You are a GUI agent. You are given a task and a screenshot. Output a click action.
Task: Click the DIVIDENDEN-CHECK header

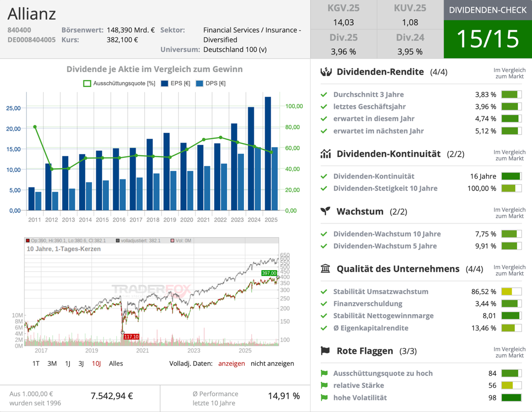[x=488, y=10]
